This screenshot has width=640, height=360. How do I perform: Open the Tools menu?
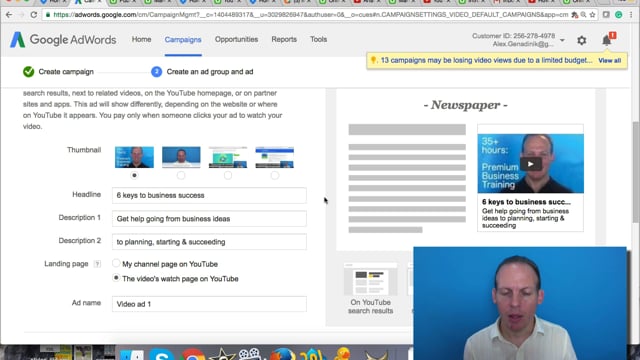point(318,40)
